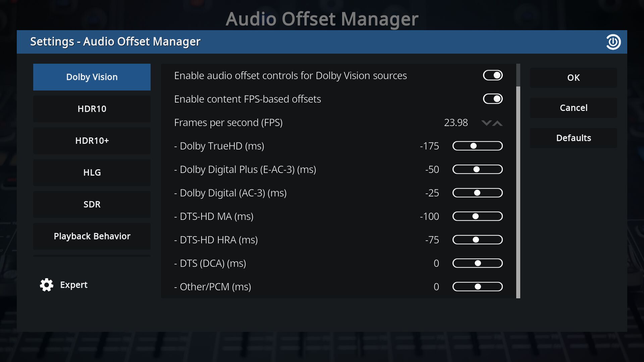The image size is (644, 362).
Task: Click the Cancel button
Action: [x=574, y=108]
